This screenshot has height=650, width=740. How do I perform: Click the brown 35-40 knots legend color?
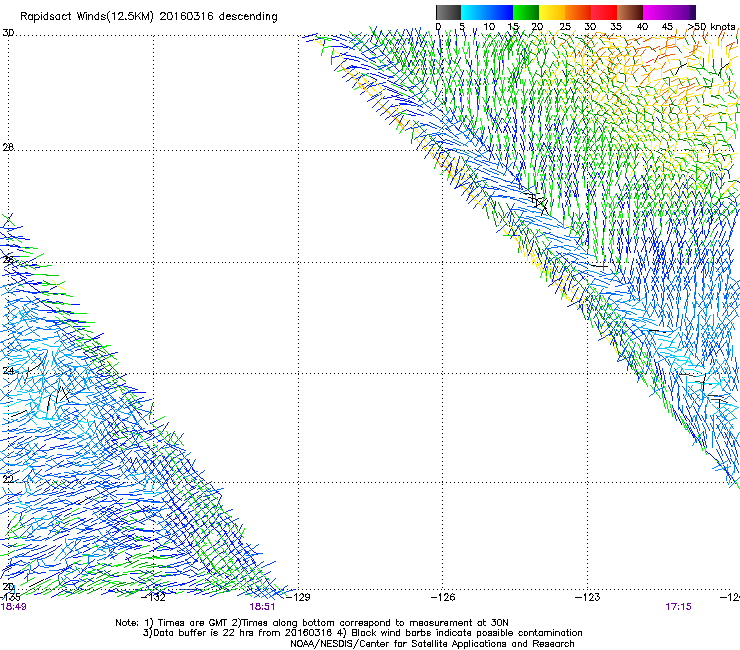point(630,12)
